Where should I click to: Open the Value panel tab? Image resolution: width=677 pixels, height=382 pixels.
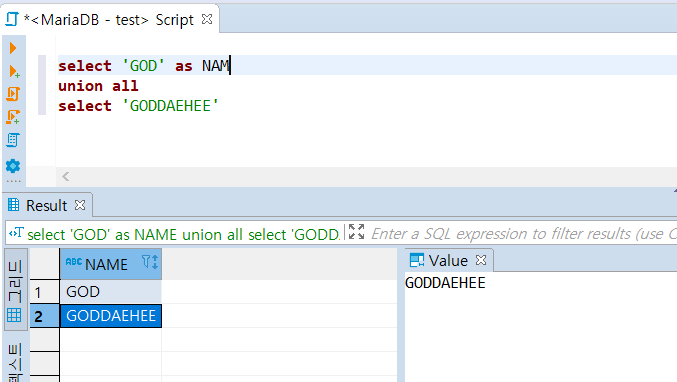tap(448, 261)
